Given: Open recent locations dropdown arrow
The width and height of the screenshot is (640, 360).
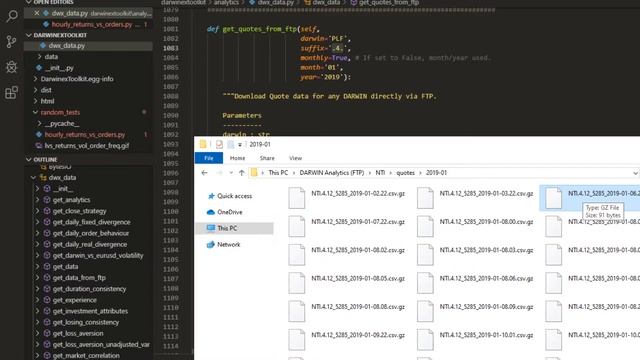Looking at the screenshot, I should pos(231,173).
